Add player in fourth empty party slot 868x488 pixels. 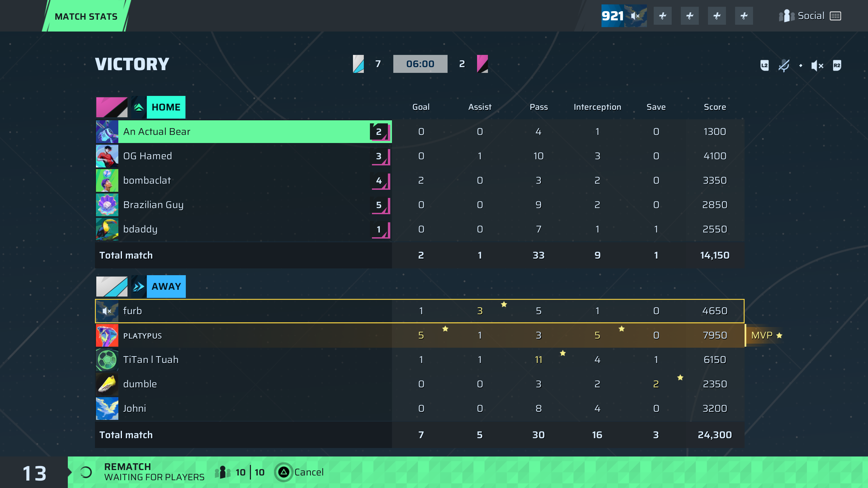pyautogui.click(x=744, y=16)
